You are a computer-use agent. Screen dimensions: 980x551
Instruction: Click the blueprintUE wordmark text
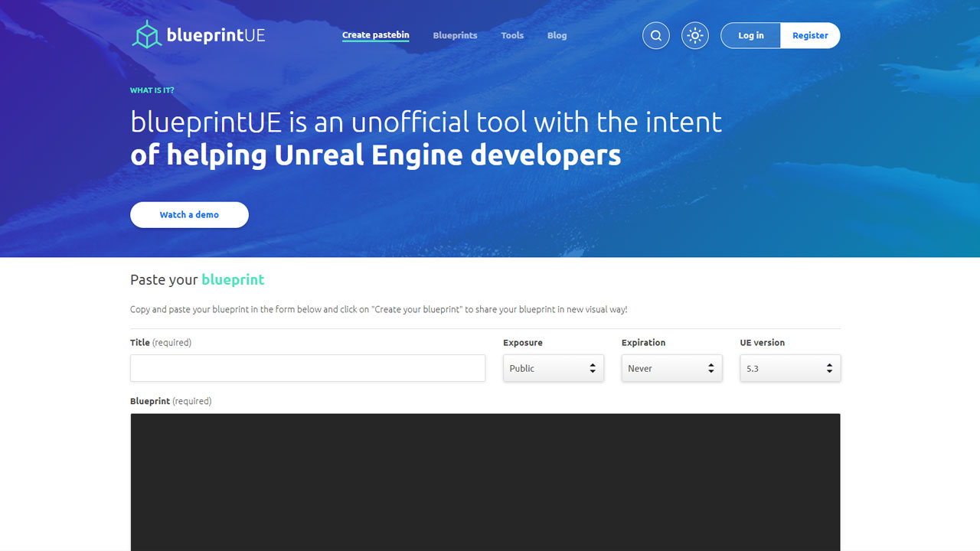[x=216, y=35]
